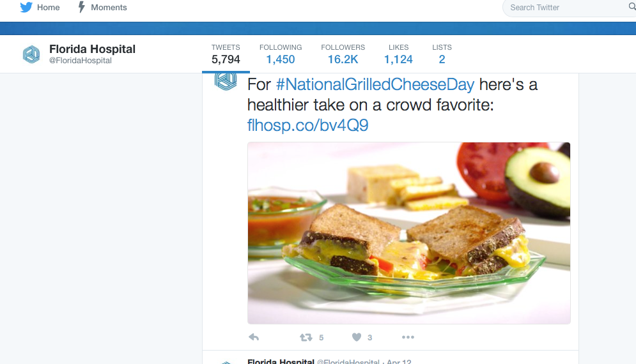The width and height of the screenshot is (636, 364).
Task: Click the Moments lightning bolt icon
Action: pyautogui.click(x=81, y=8)
